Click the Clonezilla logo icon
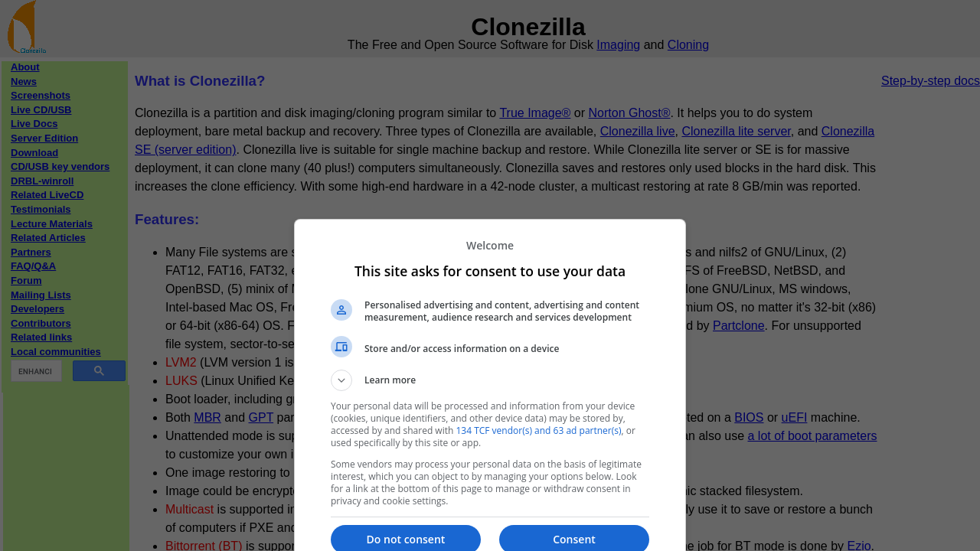The width and height of the screenshot is (980, 551). pyautogui.click(x=26, y=28)
